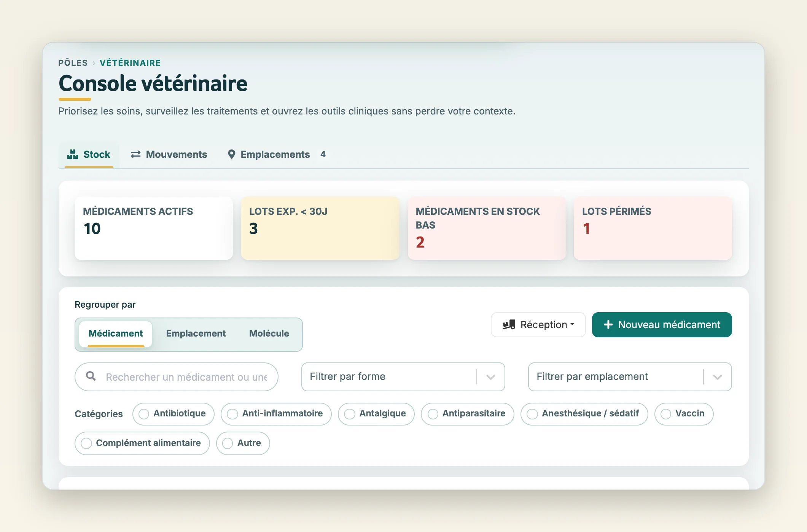Group by Molécule
The image size is (807, 532).
click(269, 334)
